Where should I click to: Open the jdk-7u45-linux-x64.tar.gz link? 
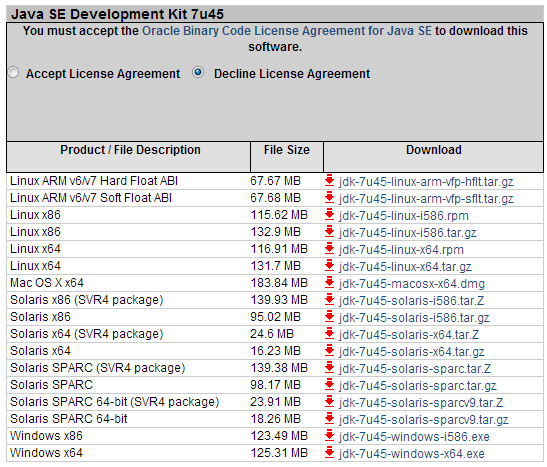point(405,267)
